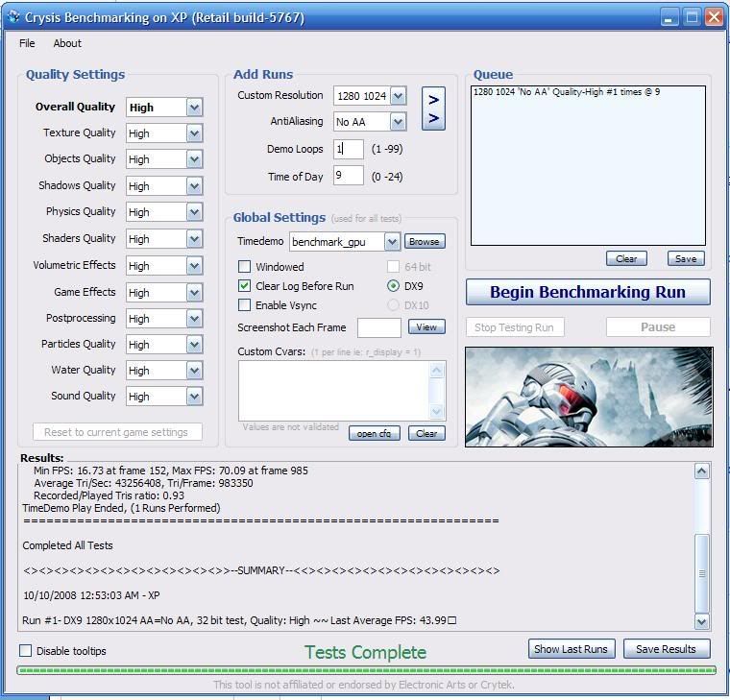Start Begin Benchmarking Run
This screenshot has height=700, width=730.
(x=588, y=292)
